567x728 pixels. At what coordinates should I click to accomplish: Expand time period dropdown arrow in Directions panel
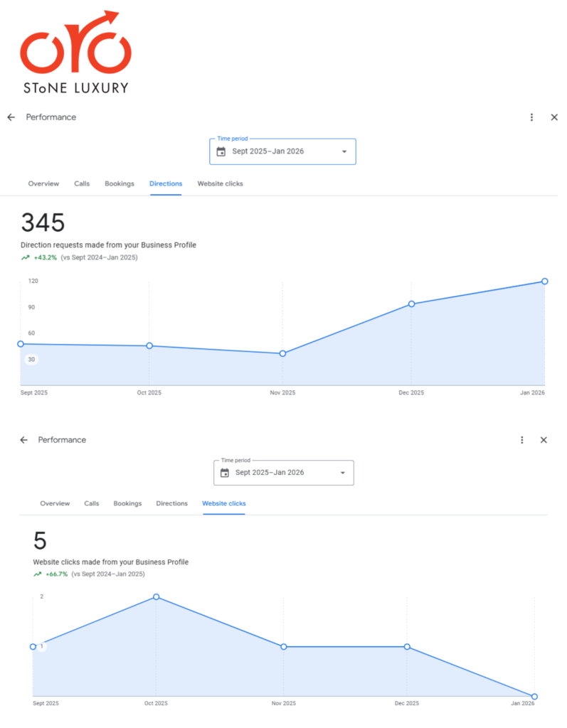pyautogui.click(x=344, y=151)
